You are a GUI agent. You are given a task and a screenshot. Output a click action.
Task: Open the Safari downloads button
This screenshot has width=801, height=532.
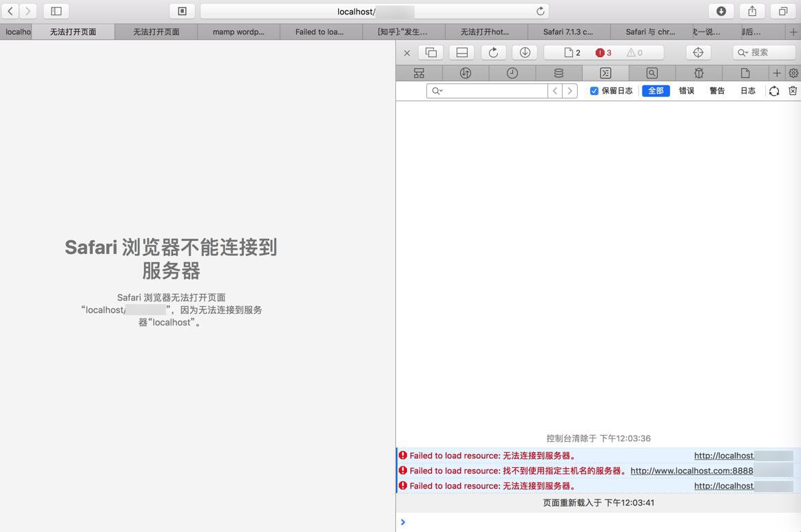(721, 11)
